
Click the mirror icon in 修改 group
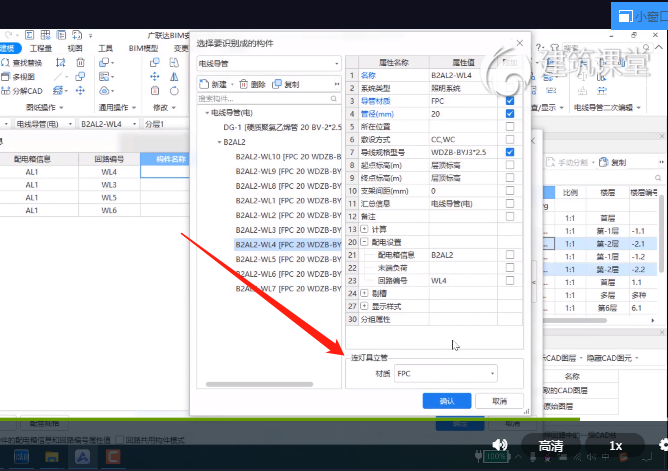point(174,77)
